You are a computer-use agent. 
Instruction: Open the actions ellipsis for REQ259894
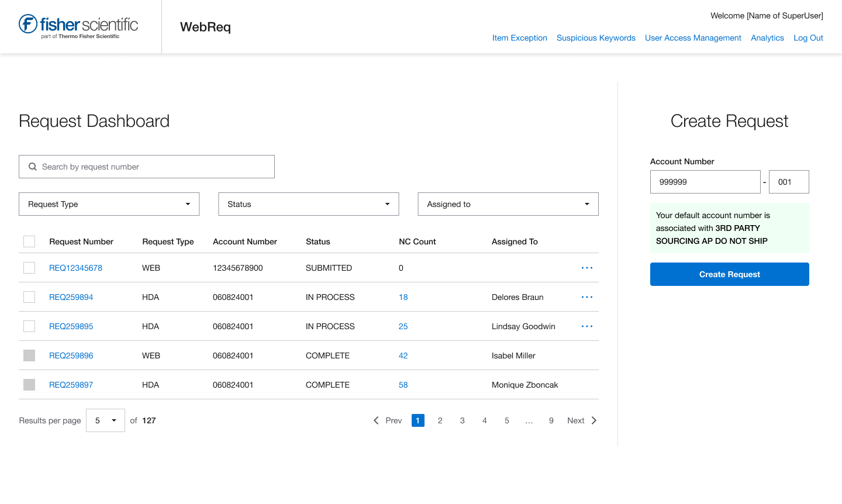pos(586,297)
